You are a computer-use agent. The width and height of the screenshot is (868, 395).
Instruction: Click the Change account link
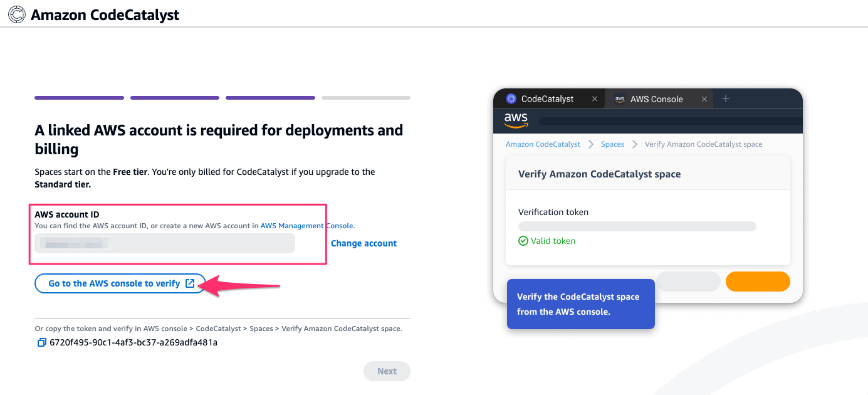pos(364,243)
